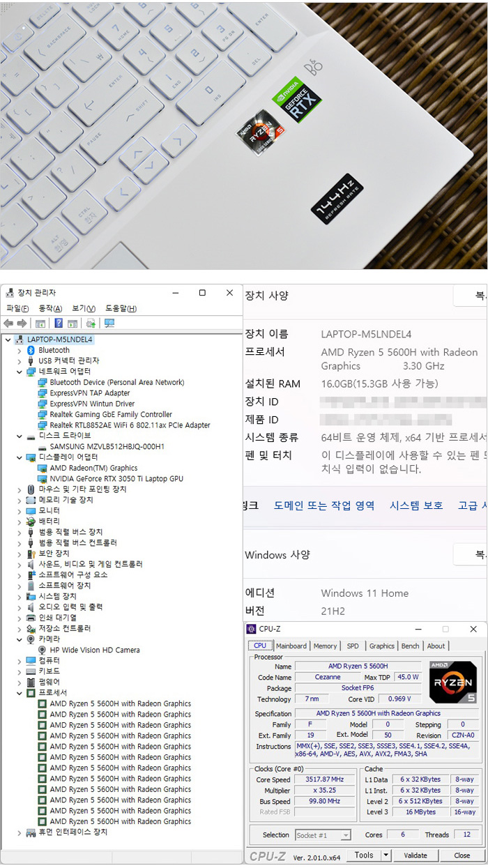Click the CPU-Z title bar app icon

point(252,629)
